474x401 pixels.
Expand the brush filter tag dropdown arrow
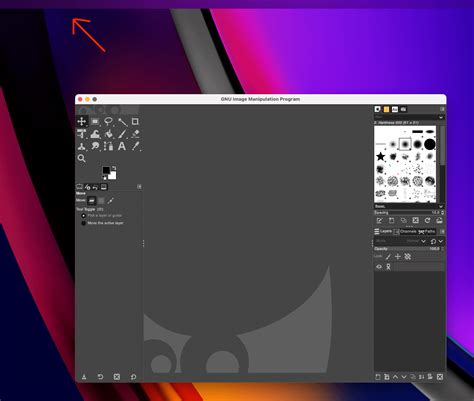click(x=441, y=117)
